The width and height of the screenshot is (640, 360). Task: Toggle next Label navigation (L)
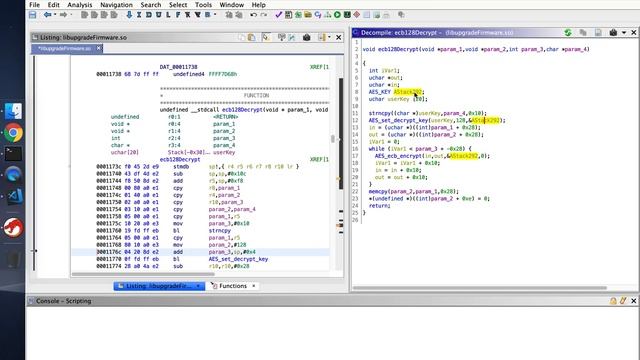coord(168,15)
